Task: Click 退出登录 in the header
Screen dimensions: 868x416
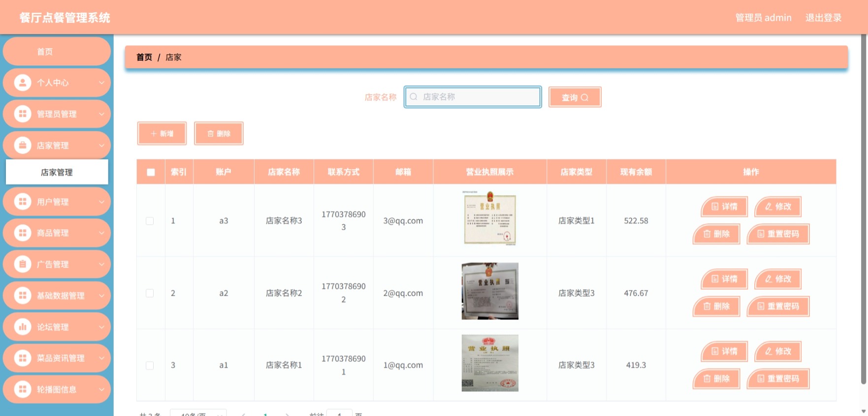Action: (x=823, y=18)
